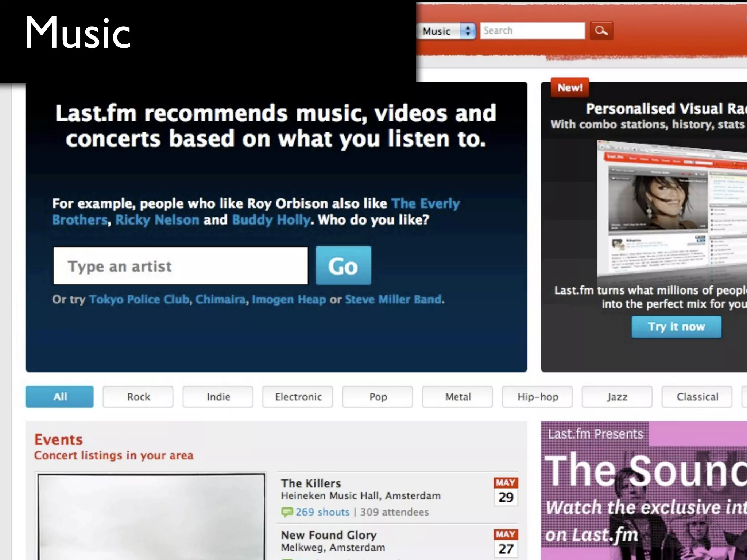
Task: Switch to the Hip-hop genre tab
Action: pos(538,397)
